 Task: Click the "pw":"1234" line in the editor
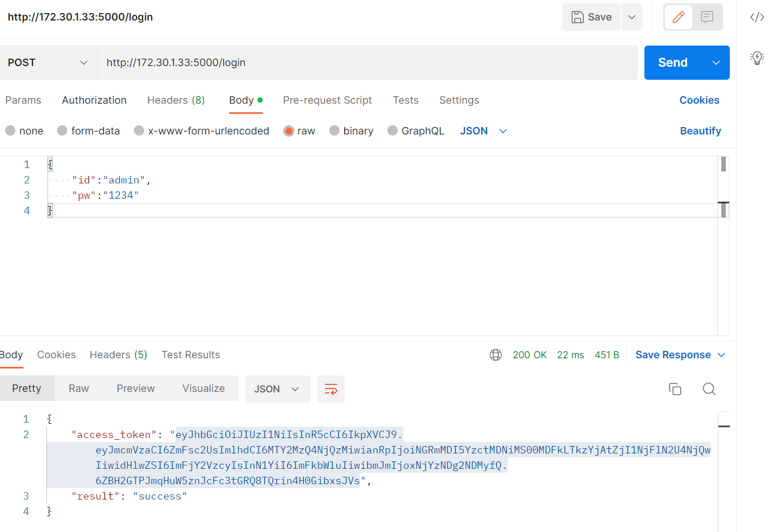coord(105,195)
